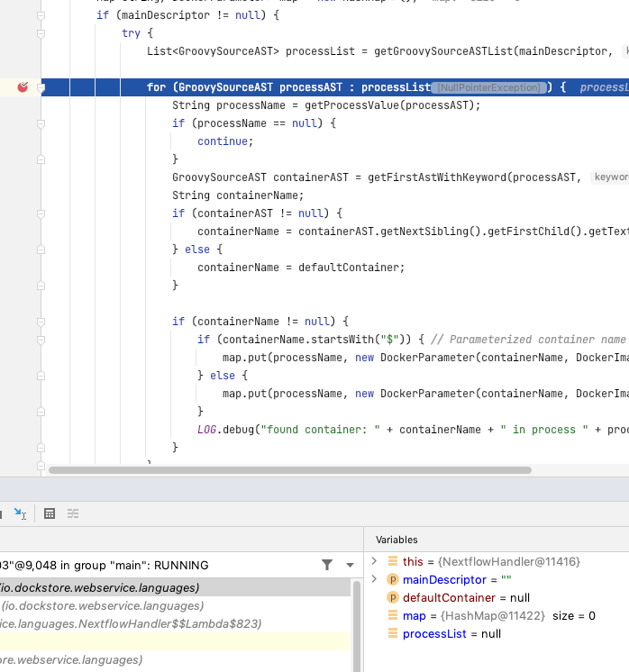This screenshot has width=629, height=672.
Task: Fold the 'containerName.startsWith' if block
Action: point(41,340)
